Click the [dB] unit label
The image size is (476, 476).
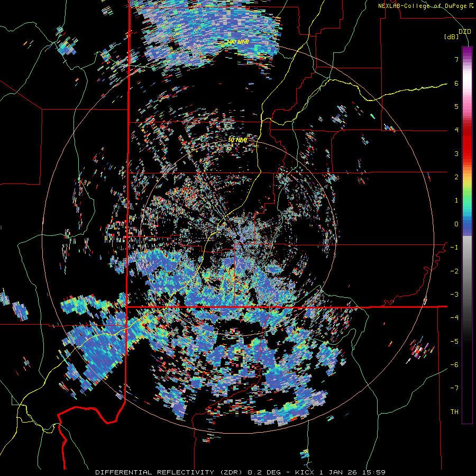click(x=451, y=36)
